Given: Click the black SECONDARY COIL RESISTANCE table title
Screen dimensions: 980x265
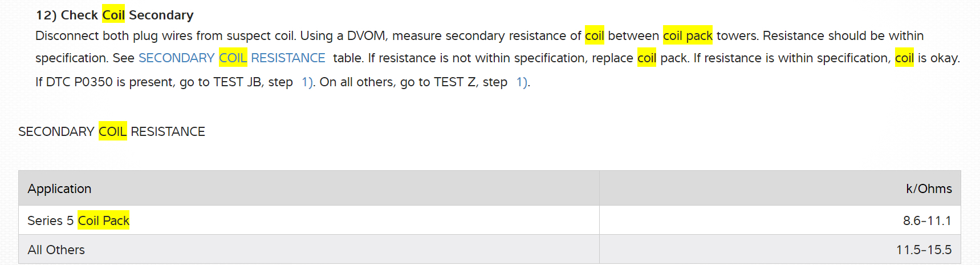Looking at the screenshot, I should (111, 132).
